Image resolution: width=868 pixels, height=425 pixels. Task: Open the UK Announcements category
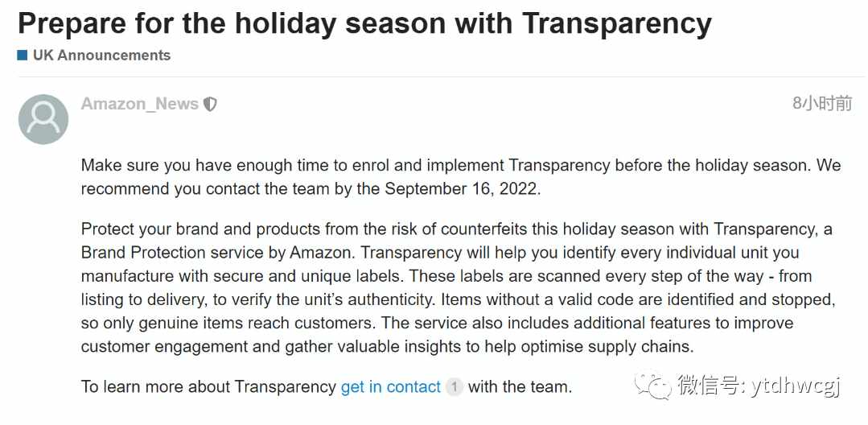pos(101,56)
